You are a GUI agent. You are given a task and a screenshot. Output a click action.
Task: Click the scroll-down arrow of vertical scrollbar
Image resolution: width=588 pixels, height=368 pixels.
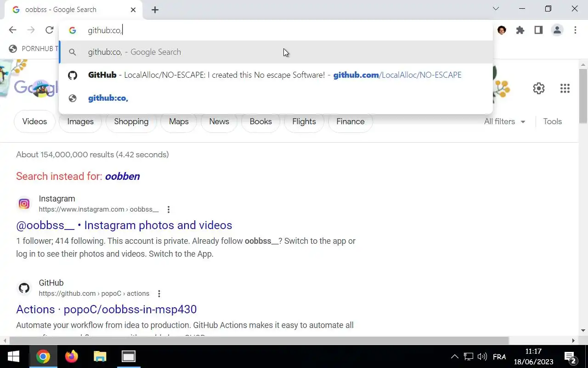point(583,330)
